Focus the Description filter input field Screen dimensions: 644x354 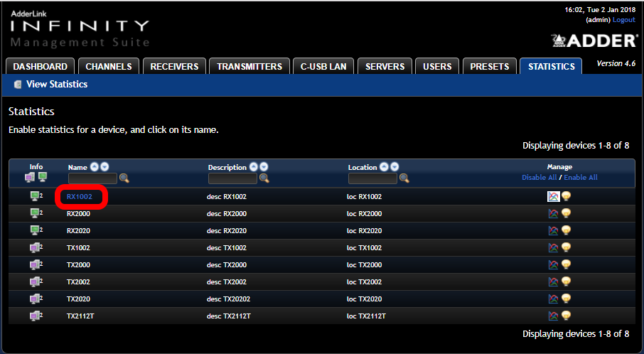(233, 178)
